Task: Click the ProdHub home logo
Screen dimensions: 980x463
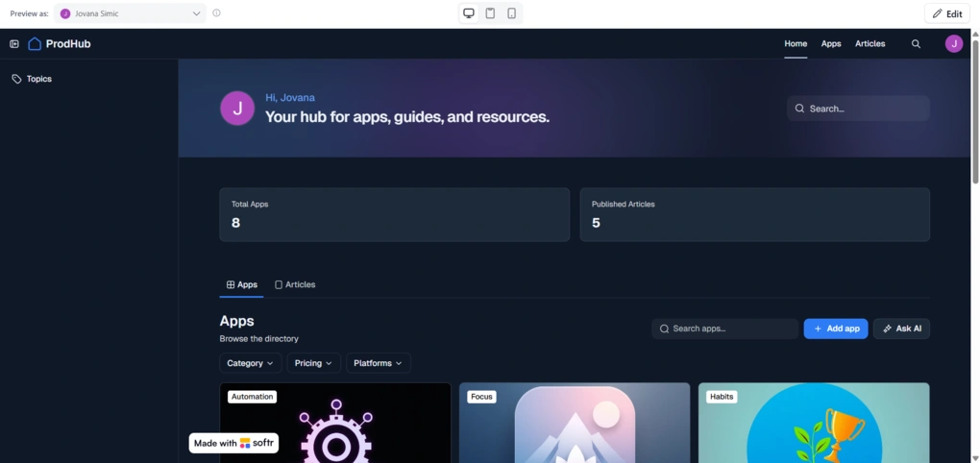Action: (x=60, y=44)
